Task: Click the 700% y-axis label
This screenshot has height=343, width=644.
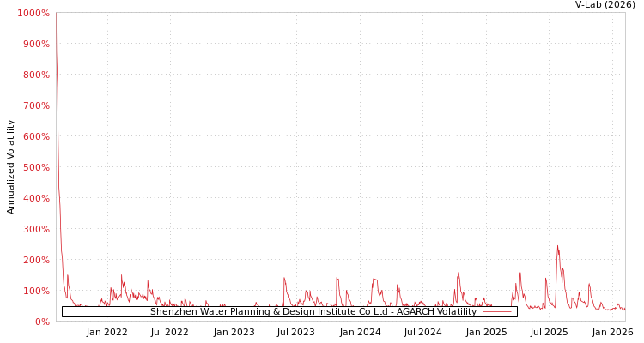Action: 36,105
